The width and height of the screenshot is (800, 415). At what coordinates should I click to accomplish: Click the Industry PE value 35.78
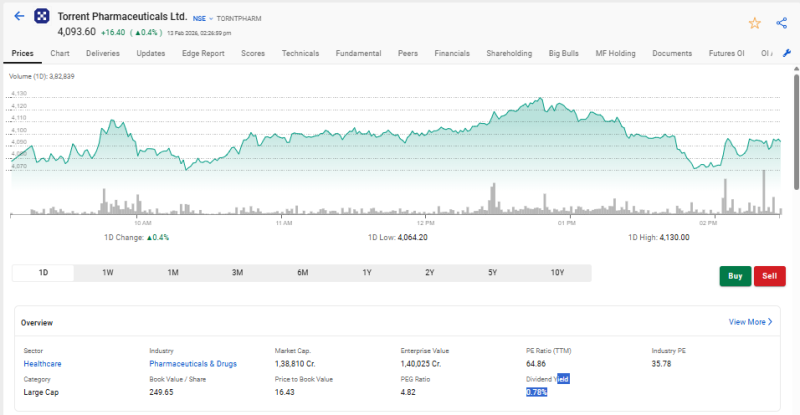pyautogui.click(x=661, y=364)
